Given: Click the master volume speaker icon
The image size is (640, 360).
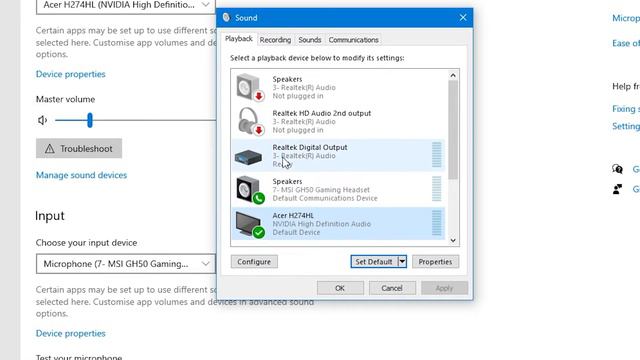Looking at the screenshot, I should [x=42, y=120].
